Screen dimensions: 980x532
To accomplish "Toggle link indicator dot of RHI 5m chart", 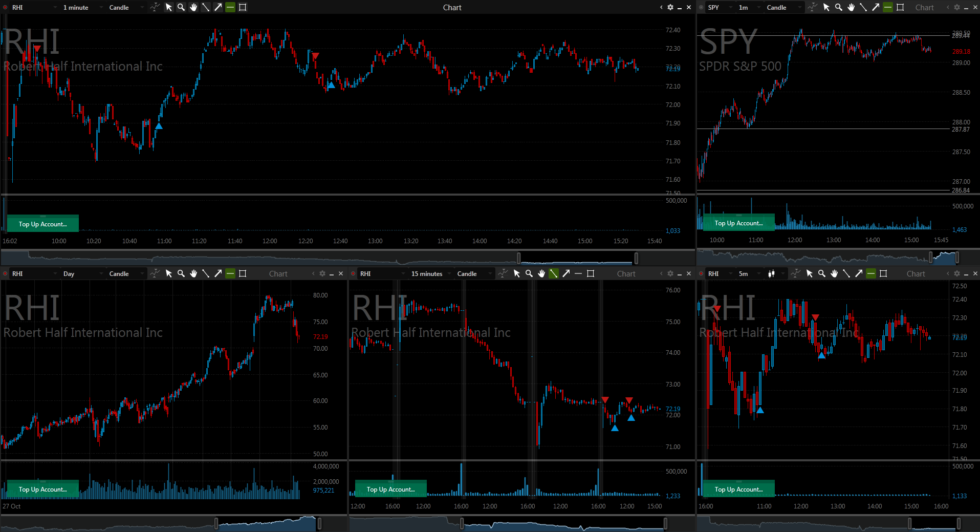I will pos(701,273).
